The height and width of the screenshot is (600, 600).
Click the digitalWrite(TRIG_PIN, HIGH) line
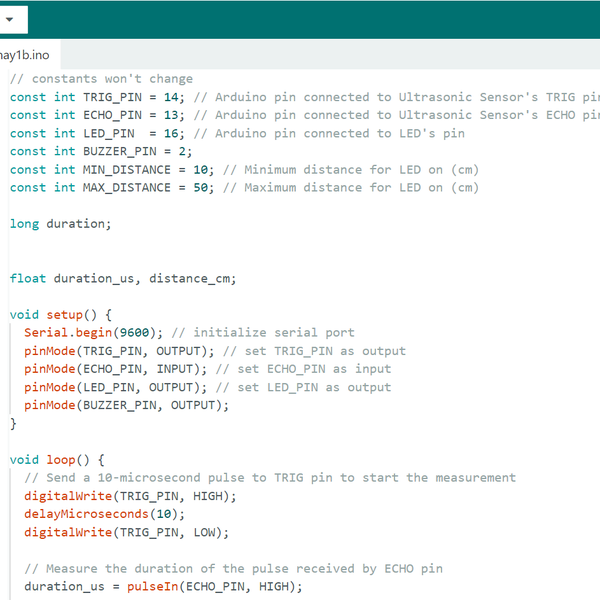click(130, 496)
